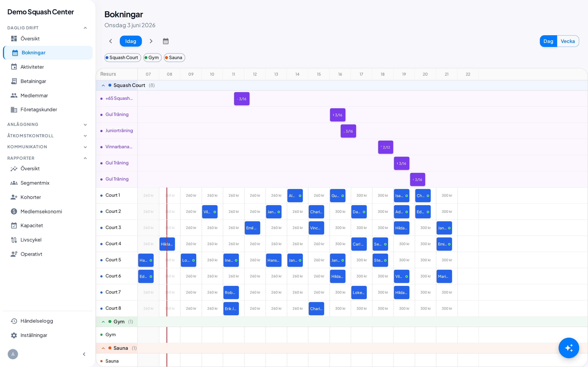Image resolution: width=588 pixels, height=367 pixels.
Task: Open Court 3 Emil booking at 12
Action: click(252, 228)
